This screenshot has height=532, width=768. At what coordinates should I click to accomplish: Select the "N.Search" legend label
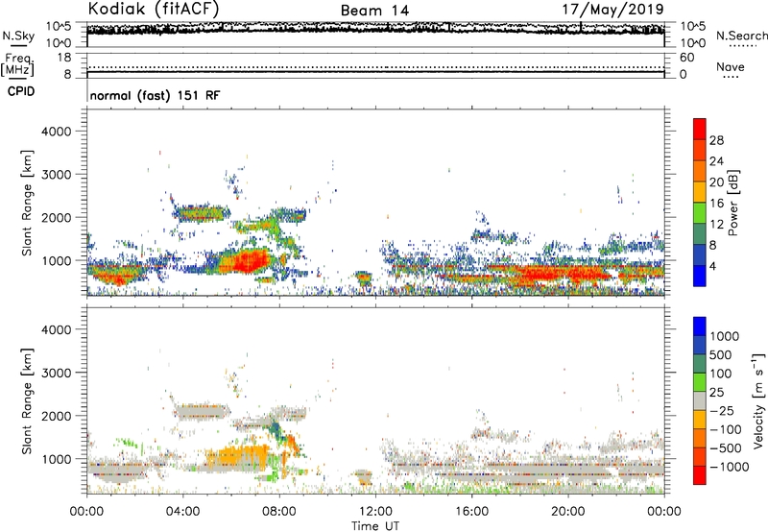(x=741, y=36)
